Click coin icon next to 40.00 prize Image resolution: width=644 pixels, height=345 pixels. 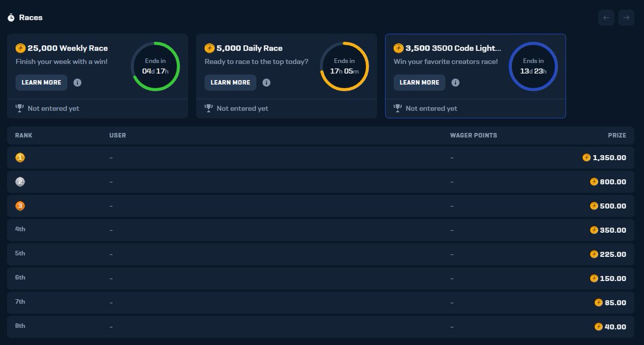(598, 327)
